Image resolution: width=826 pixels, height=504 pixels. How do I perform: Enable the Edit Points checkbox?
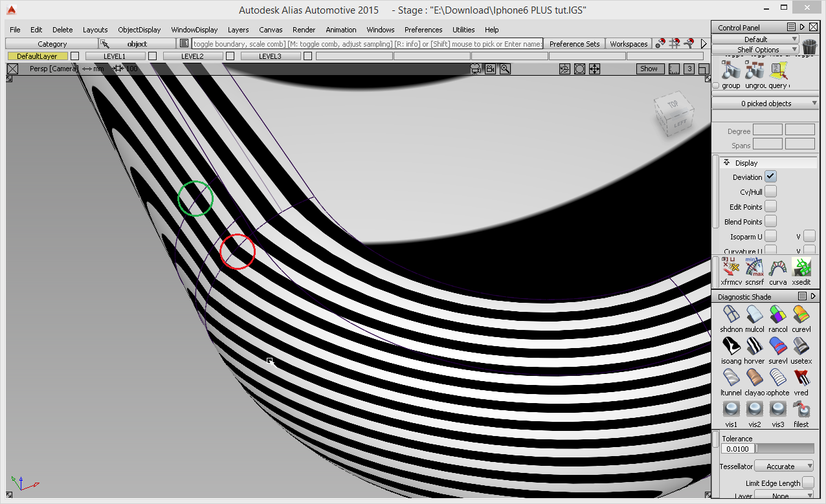click(770, 206)
